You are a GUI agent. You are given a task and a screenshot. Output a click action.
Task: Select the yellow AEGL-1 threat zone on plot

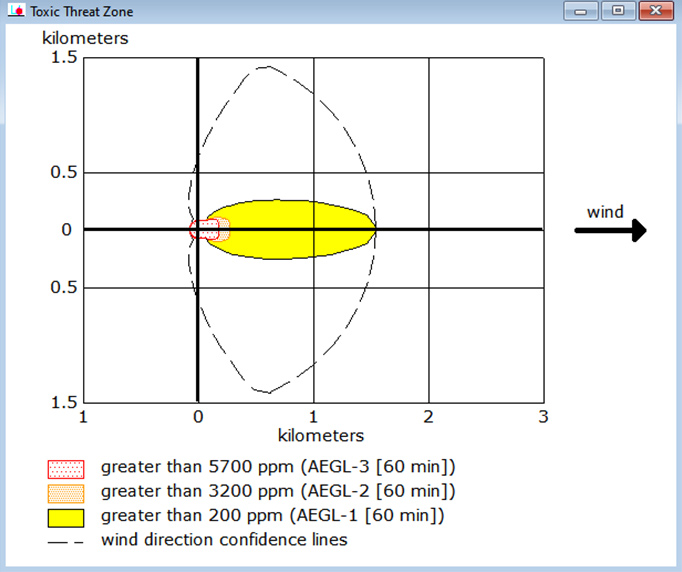pos(300,229)
